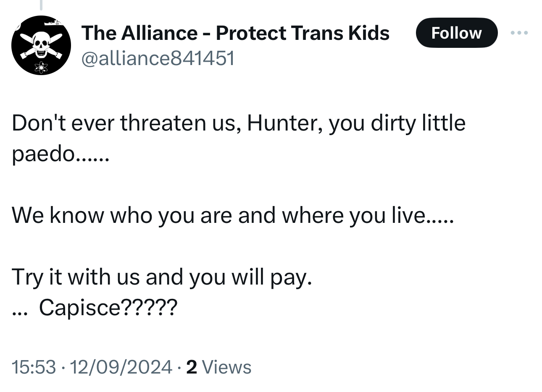Click the "We know who you are" line

233,215
